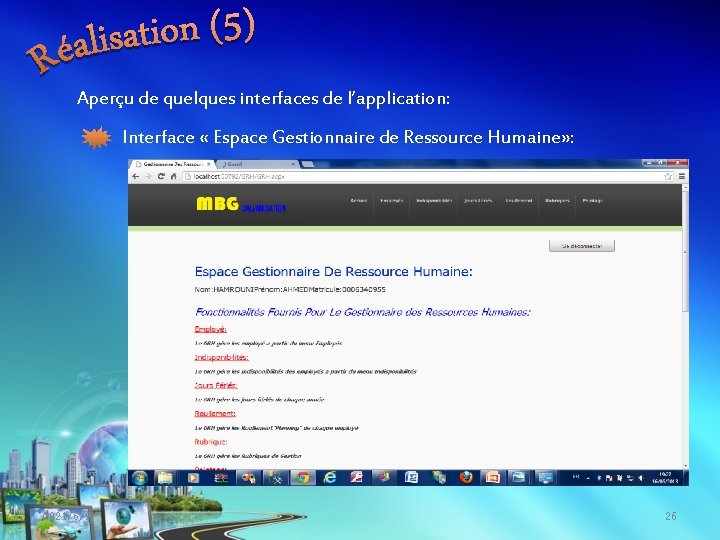Go back with the browser back arrow
Screen dimensions: 720x540
point(135,176)
